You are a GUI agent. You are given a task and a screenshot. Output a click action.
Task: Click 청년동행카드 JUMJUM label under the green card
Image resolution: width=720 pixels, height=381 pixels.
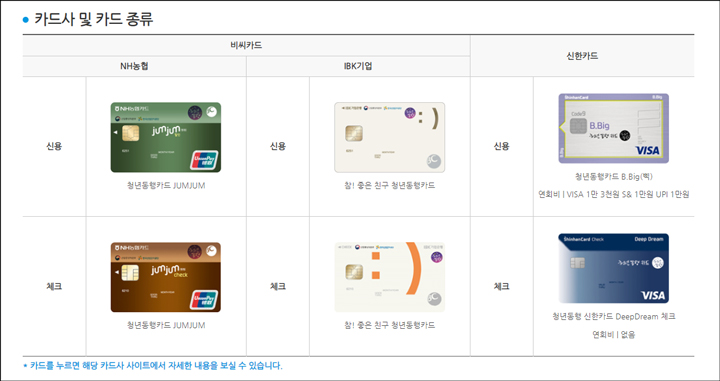tap(166, 185)
